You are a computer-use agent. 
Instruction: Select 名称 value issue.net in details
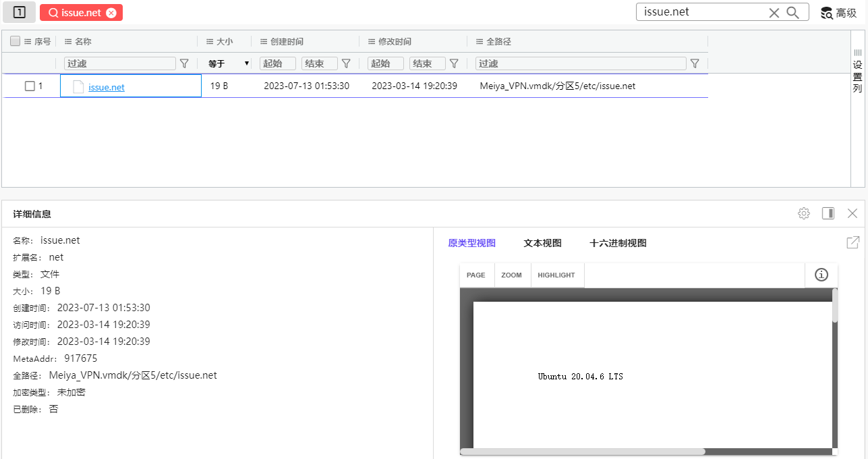tap(60, 240)
